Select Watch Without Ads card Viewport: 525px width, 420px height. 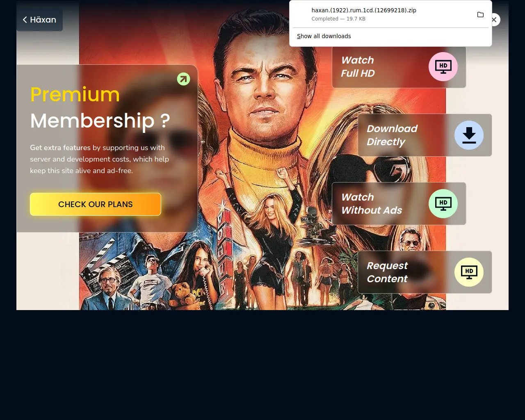tap(399, 203)
